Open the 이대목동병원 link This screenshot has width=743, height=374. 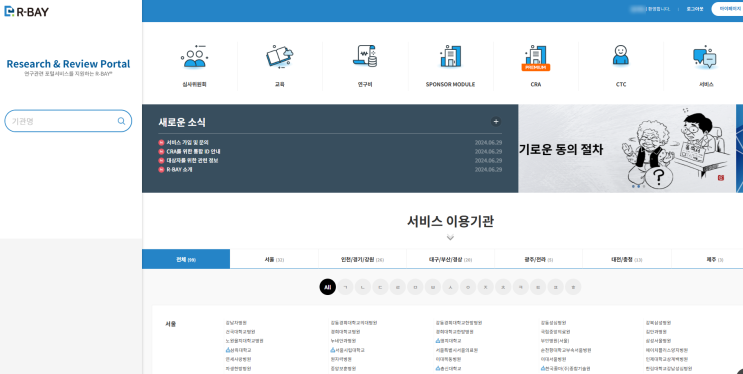448,359
